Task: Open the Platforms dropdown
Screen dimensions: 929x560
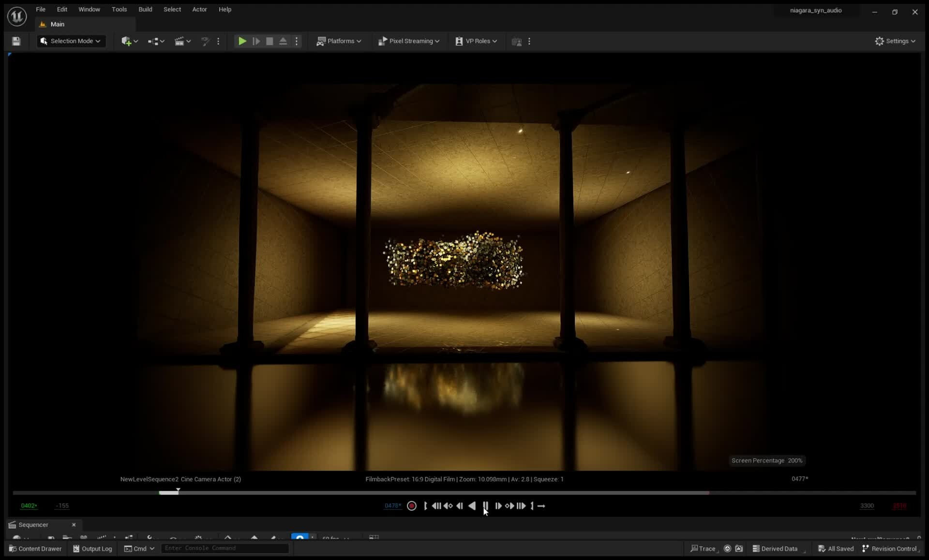Action: coord(339,41)
